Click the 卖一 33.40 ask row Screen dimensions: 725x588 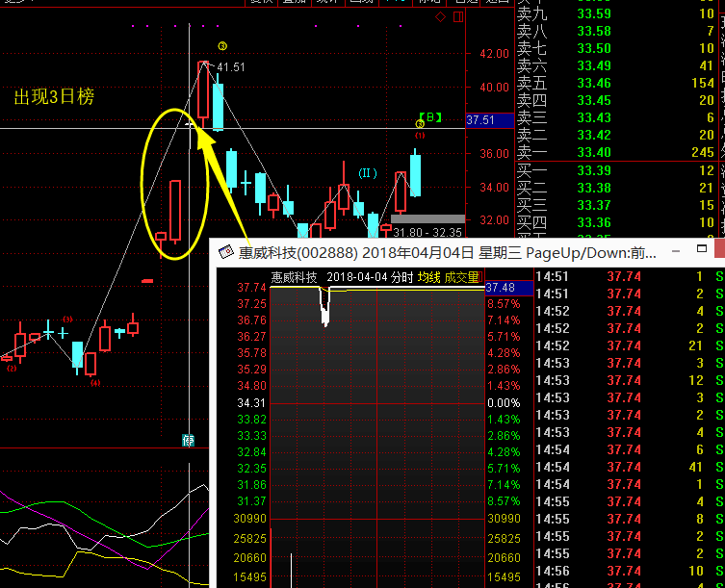616,152
